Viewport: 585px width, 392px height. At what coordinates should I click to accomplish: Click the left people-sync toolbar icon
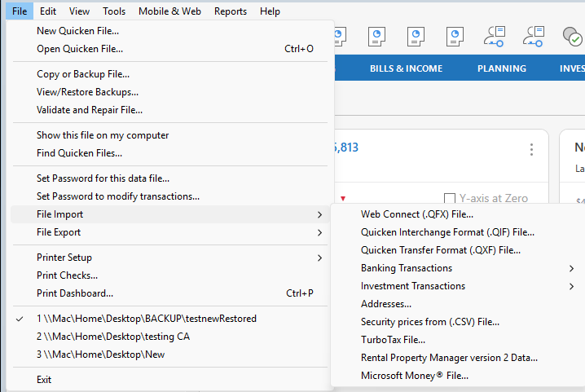495,36
